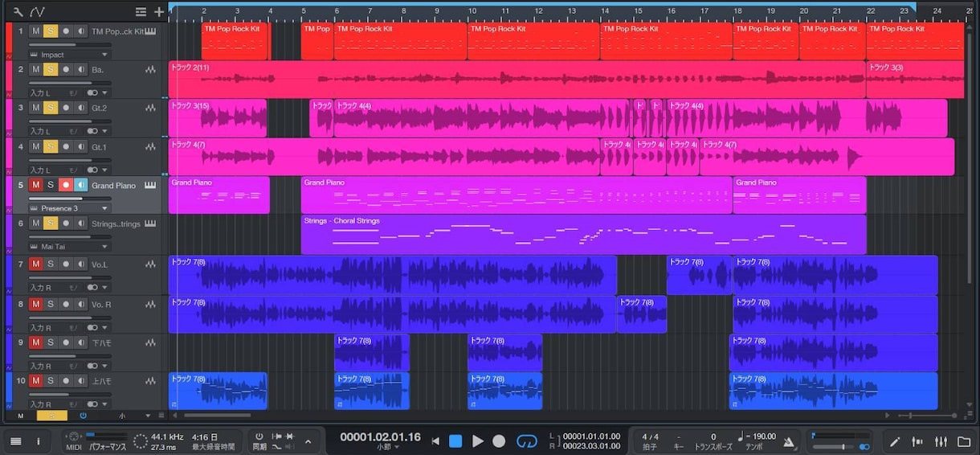
Task: Mute the TM Pop Rock Kit track
Action: tap(35, 31)
